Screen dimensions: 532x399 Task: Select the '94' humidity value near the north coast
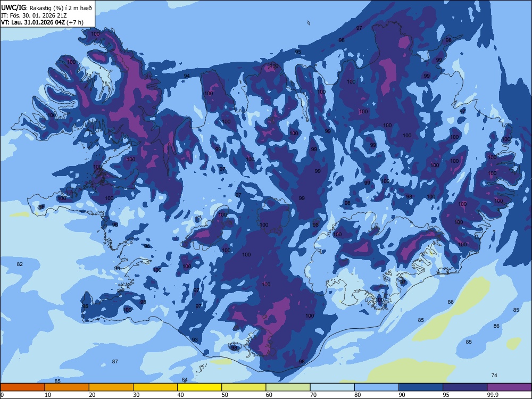187,76
